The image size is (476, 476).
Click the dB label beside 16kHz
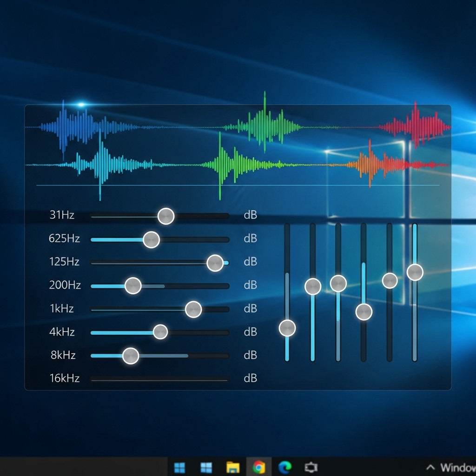pyautogui.click(x=250, y=378)
